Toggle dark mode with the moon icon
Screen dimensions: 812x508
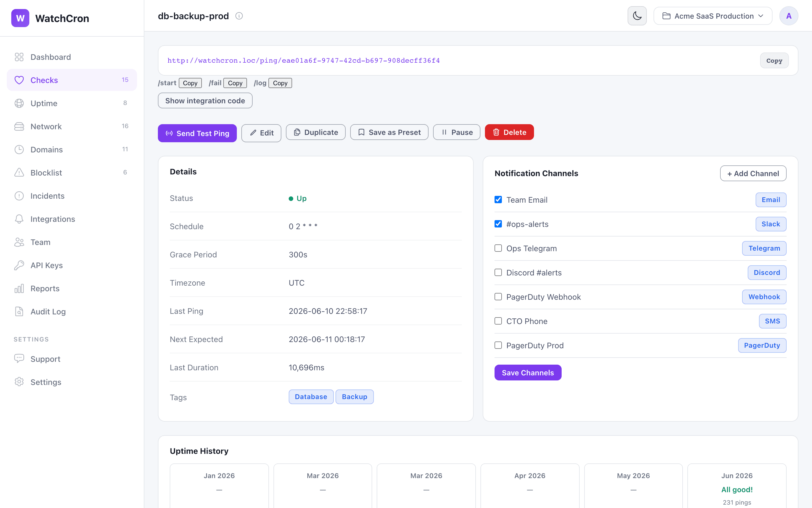click(637, 16)
